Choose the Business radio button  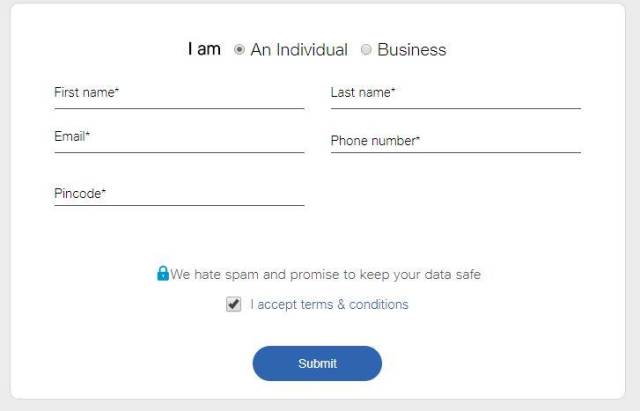pos(366,49)
